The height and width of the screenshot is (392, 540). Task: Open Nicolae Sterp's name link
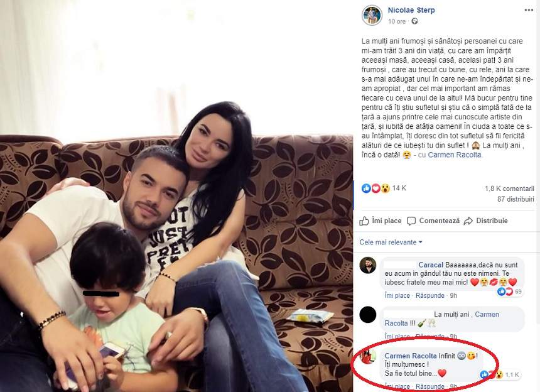tap(411, 10)
